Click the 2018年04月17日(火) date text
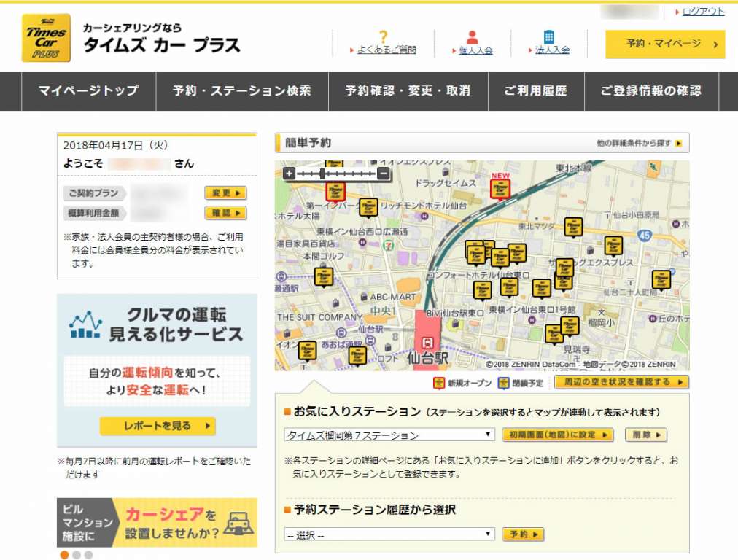Viewport: 738px width, 560px height. 116,145
